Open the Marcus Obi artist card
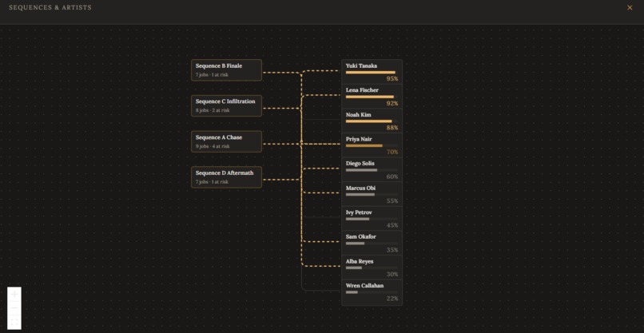Viewport: 644px width, 333px height. [372, 194]
